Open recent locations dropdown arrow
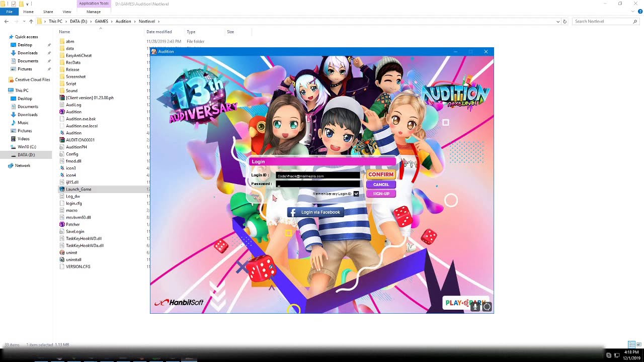This screenshot has height=362, width=644. [24, 22]
